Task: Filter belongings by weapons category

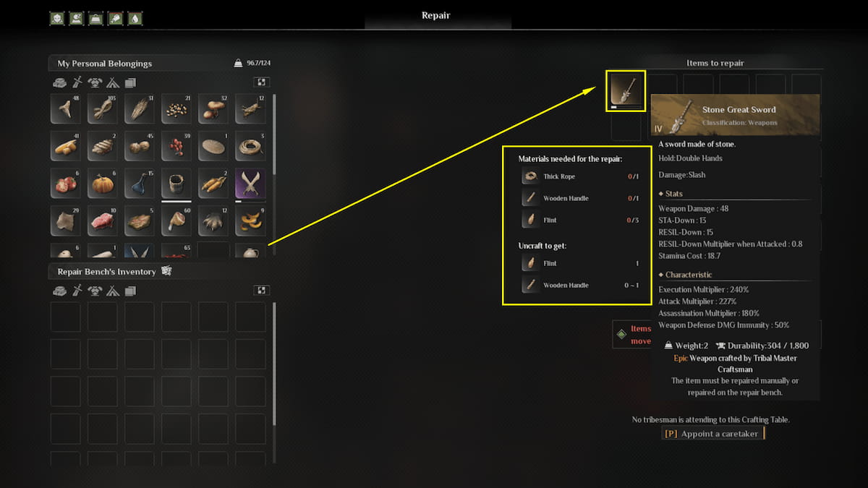Action: [x=77, y=82]
